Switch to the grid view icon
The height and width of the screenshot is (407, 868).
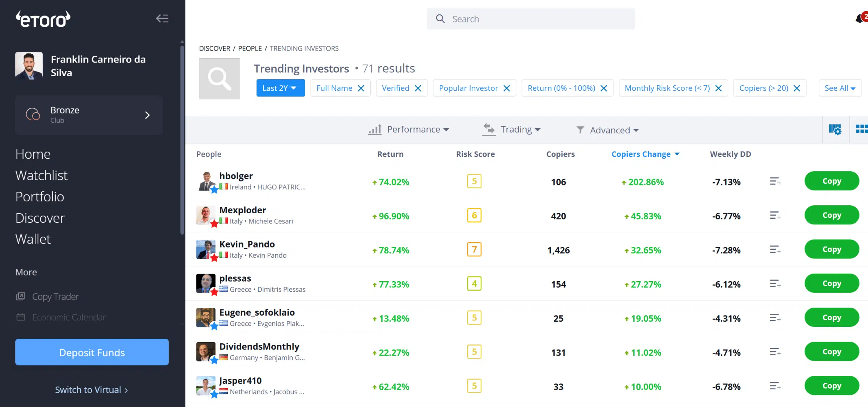[862, 129]
